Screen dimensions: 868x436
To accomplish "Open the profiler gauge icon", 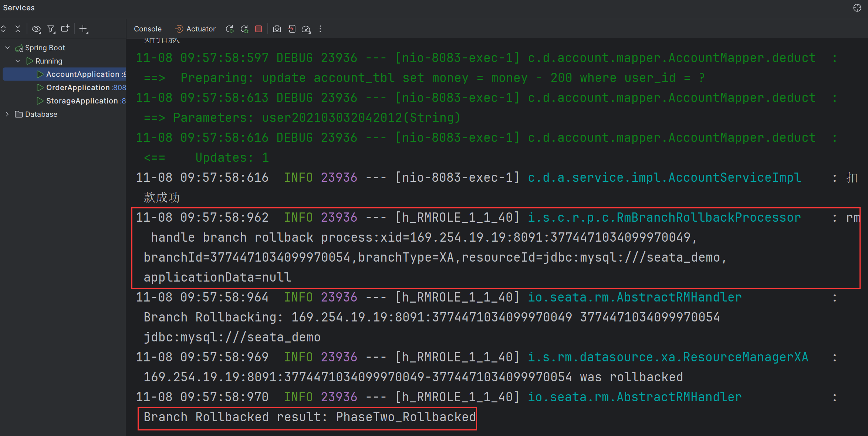I will [306, 29].
